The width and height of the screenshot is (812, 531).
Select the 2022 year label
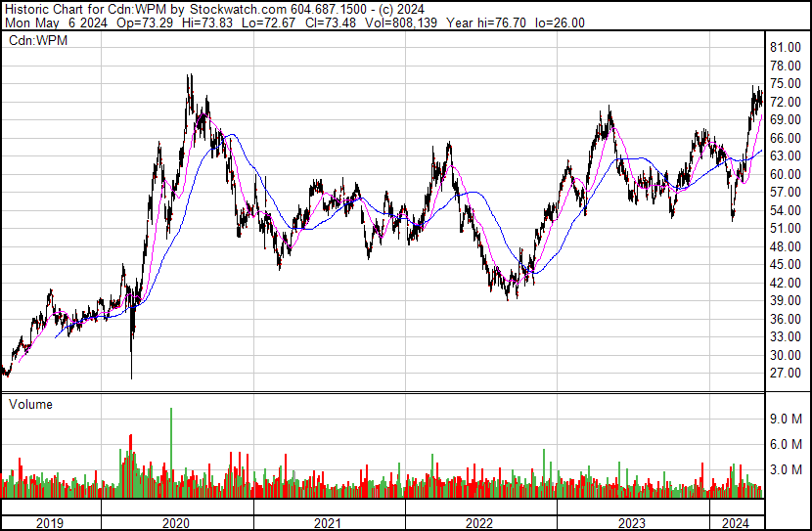pyautogui.click(x=479, y=523)
